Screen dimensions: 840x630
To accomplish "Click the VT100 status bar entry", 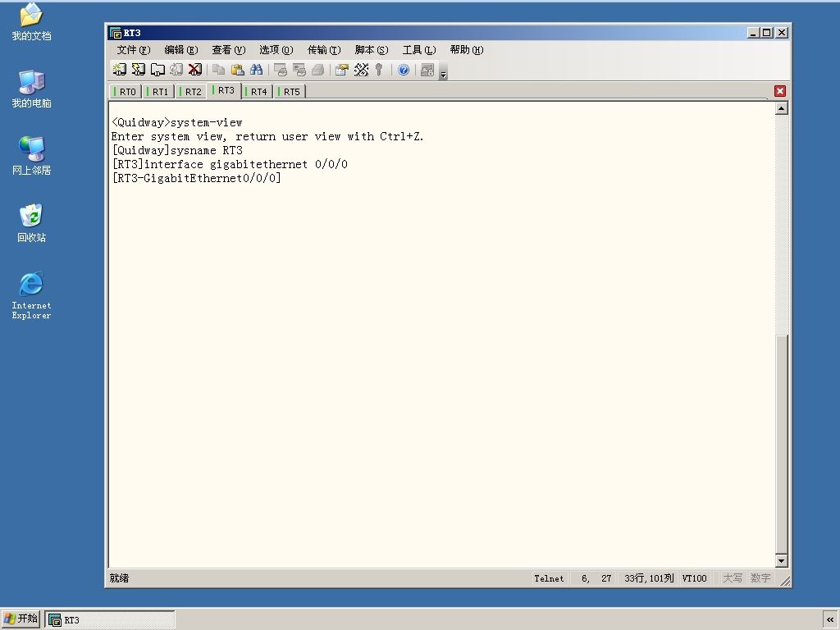I will (694, 578).
